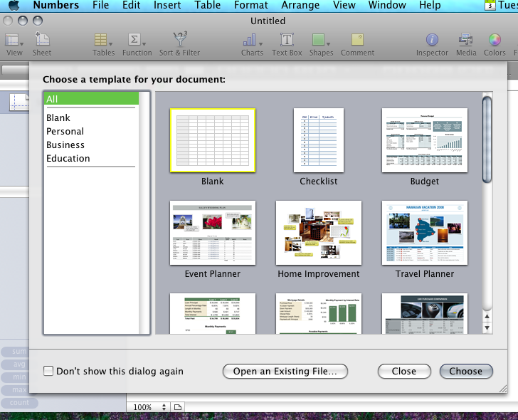Screen dimensions: 518x420
Task: Click the Choose button
Action: coord(466,371)
